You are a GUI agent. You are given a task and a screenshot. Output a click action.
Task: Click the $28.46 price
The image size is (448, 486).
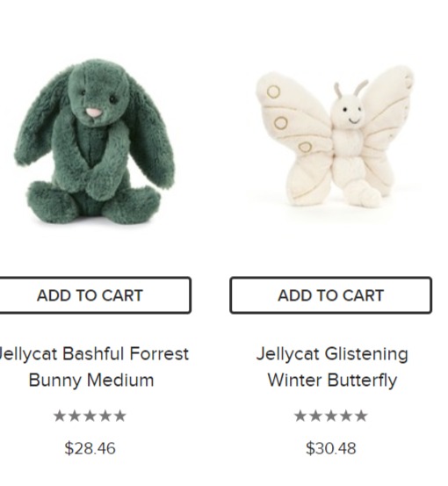[90, 448]
